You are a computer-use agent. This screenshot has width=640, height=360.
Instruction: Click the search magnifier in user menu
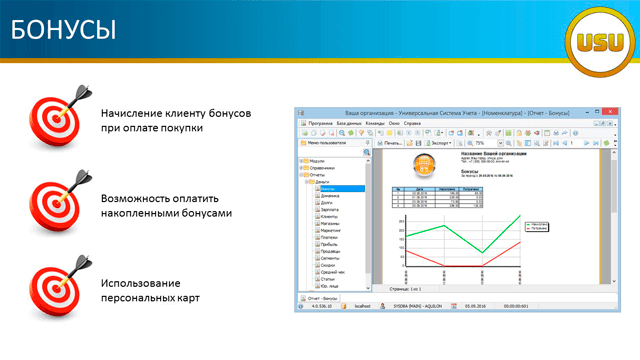[367, 152]
